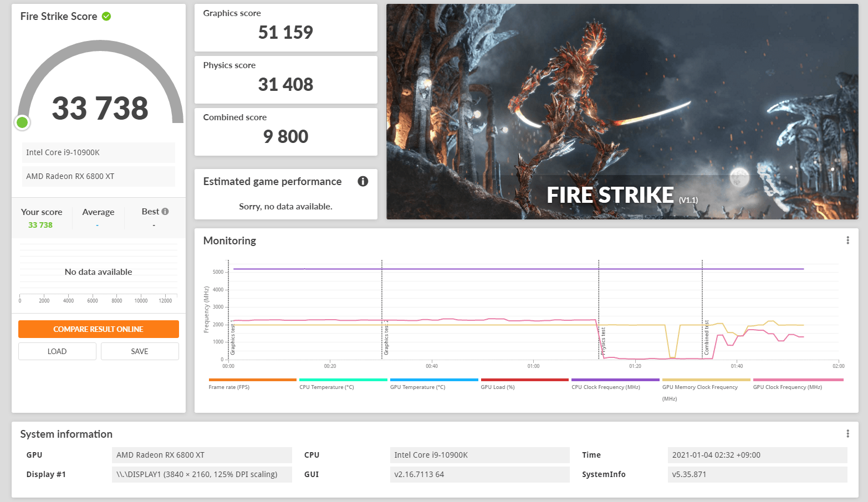Select the Graphics score value 51 159
The width and height of the screenshot is (868, 502).
(x=285, y=33)
